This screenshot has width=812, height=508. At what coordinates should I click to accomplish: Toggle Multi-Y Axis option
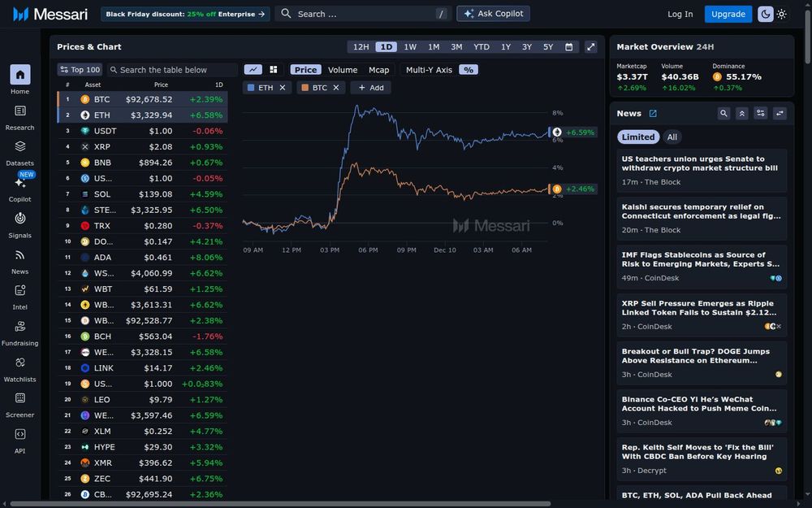(429, 69)
